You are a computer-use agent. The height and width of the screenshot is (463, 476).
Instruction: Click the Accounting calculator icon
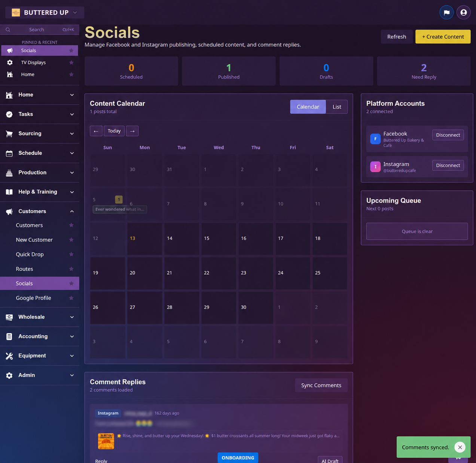pos(9,336)
